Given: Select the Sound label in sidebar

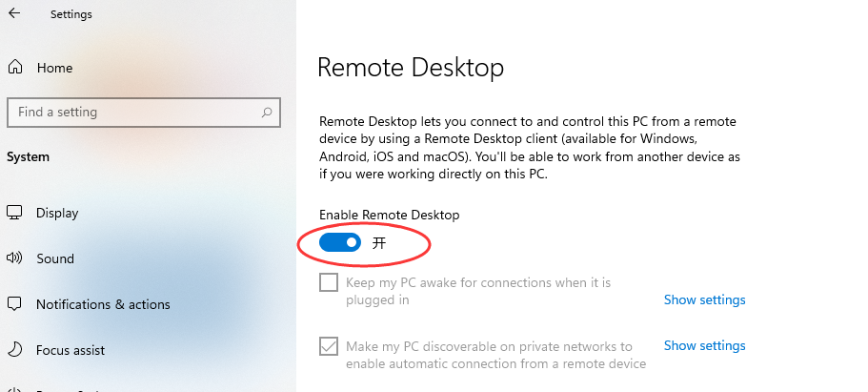Looking at the screenshot, I should [x=55, y=258].
